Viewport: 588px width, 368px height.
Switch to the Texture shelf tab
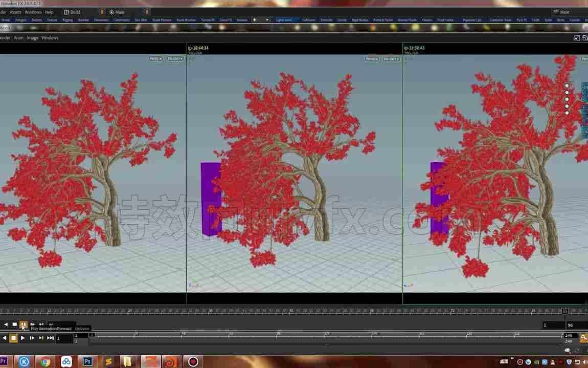point(52,20)
